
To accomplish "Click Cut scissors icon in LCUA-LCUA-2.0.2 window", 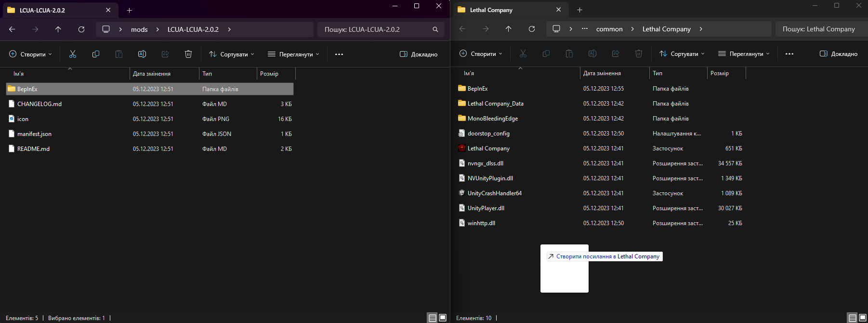I will pos(73,54).
